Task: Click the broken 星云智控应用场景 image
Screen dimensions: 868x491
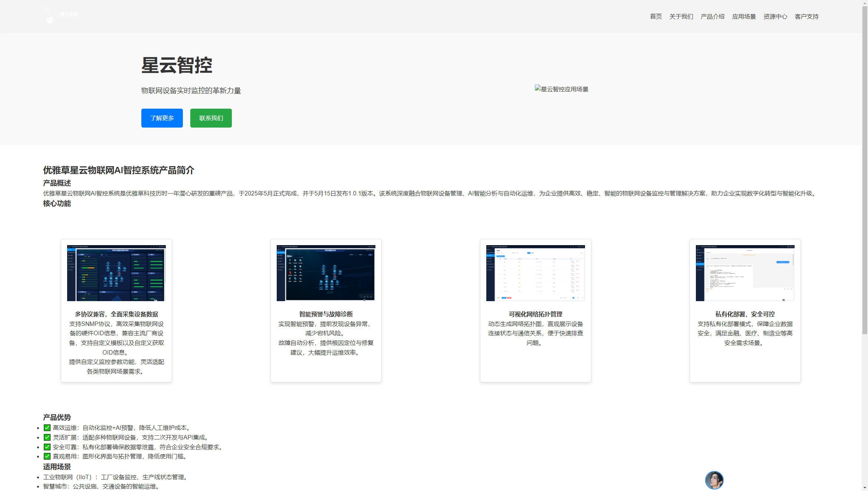Action: click(x=561, y=89)
